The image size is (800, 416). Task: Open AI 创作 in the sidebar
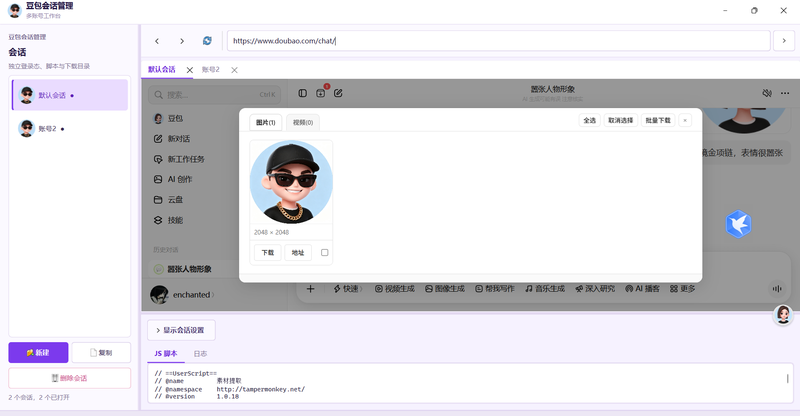coord(173,179)
